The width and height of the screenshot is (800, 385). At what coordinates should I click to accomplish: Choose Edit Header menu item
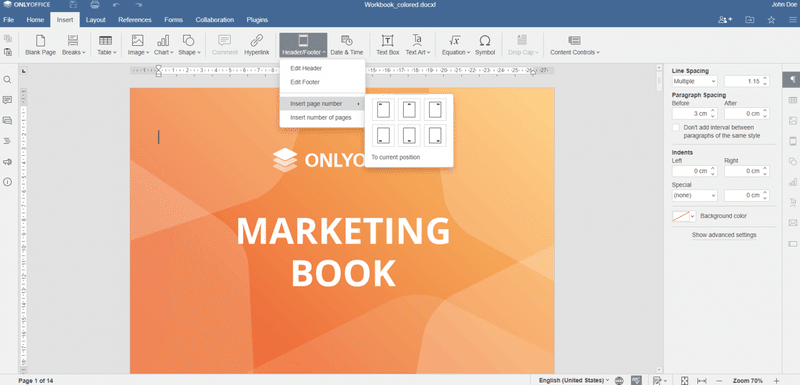(322, 68)
